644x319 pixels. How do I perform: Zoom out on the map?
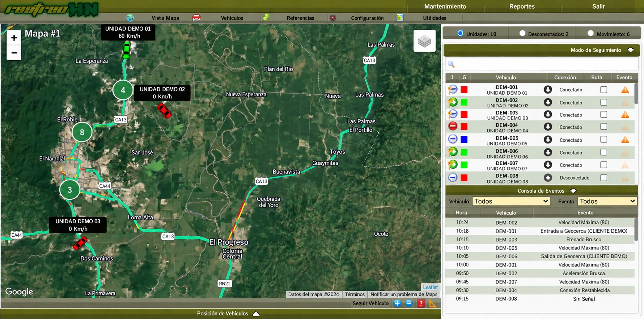point(14,53)
